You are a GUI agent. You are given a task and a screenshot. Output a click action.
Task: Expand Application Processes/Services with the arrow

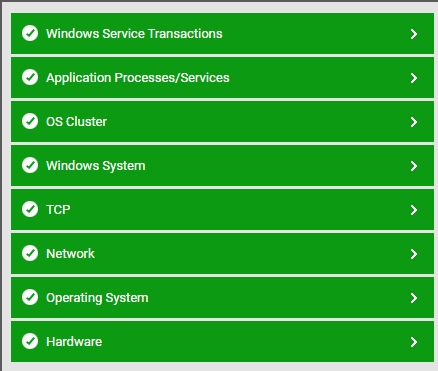pos(414,78)
